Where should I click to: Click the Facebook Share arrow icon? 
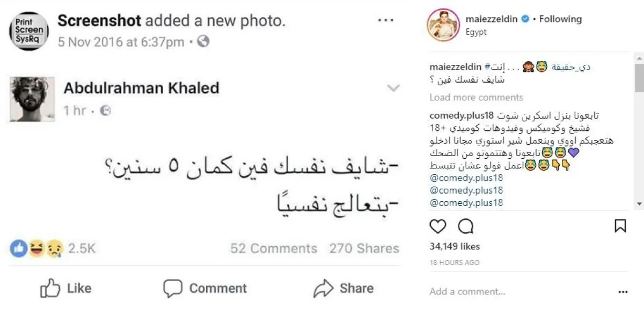tap(323, 289)
